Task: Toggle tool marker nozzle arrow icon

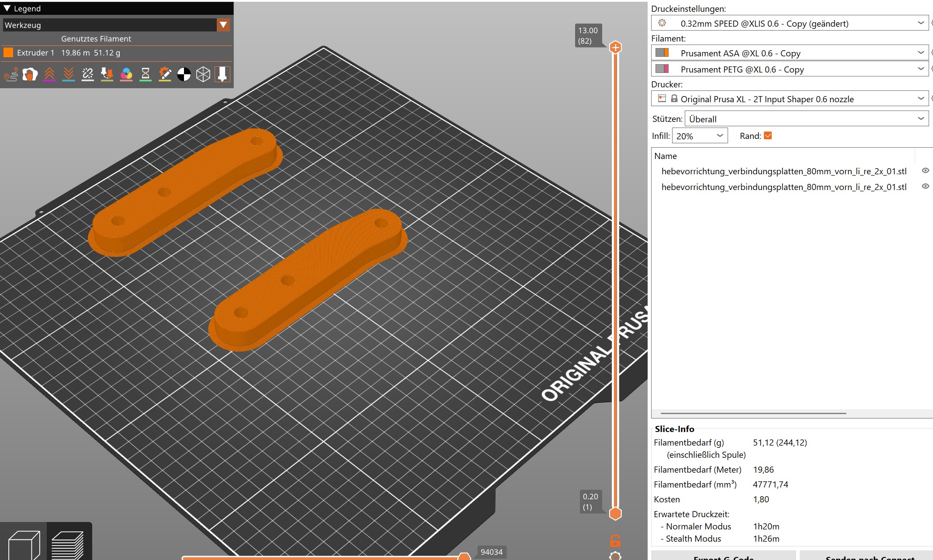Action: (x=222, y=75)
